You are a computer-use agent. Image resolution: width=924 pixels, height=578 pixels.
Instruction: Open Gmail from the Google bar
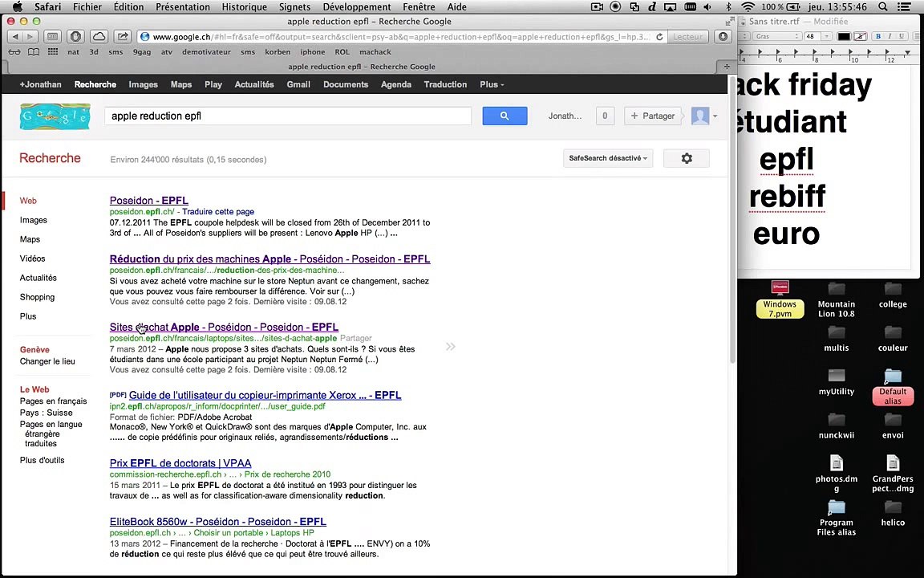[298, 84]
